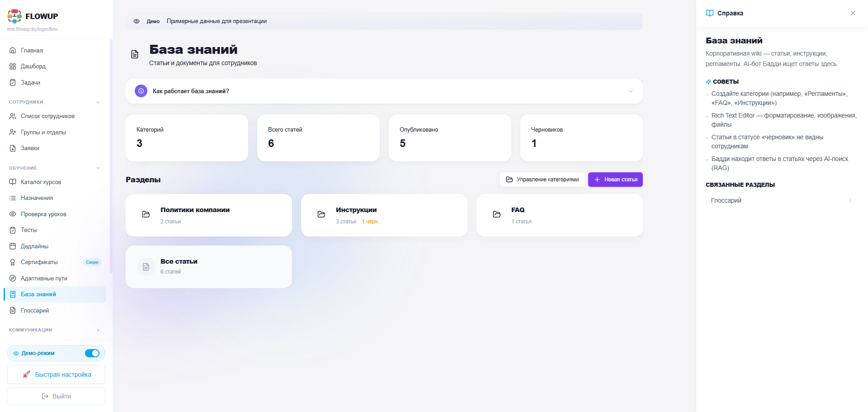Click the eye icon in Демо banner

click(x=137, y=21)
